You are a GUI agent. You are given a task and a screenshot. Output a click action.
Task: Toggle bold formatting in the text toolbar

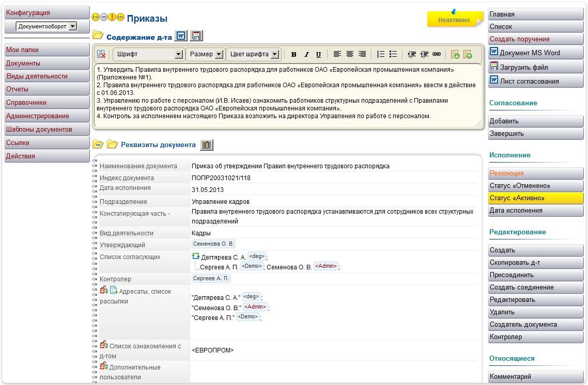pyautogui.click(x=293, y=54)
